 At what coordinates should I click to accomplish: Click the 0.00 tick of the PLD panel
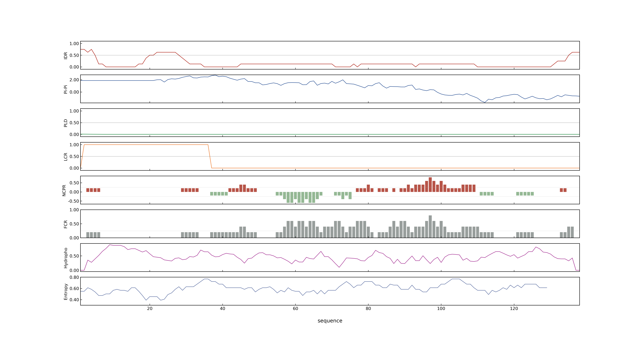[x=74, y=134]
